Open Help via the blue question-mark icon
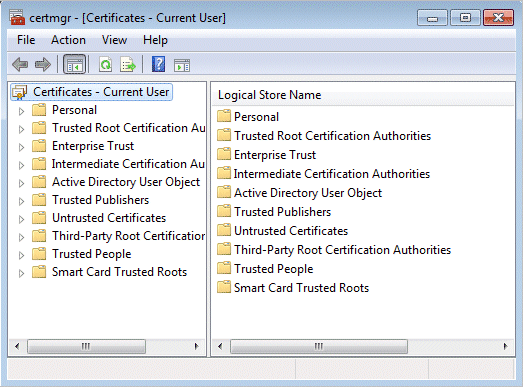The width and height of the screenshot is (523, 387). tap(158, 64)
